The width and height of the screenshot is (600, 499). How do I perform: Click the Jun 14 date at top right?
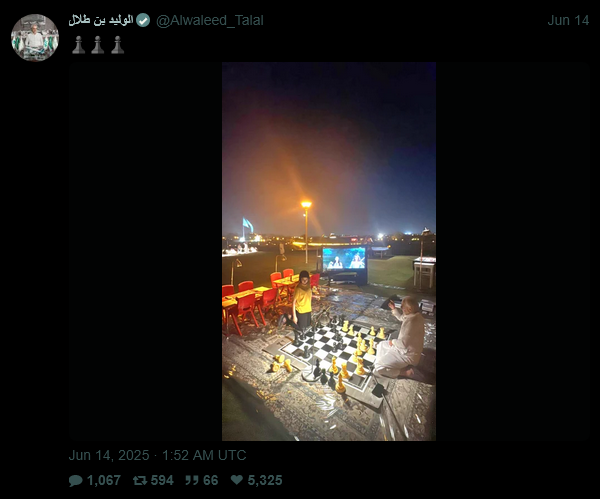click(x=568, y=20)
